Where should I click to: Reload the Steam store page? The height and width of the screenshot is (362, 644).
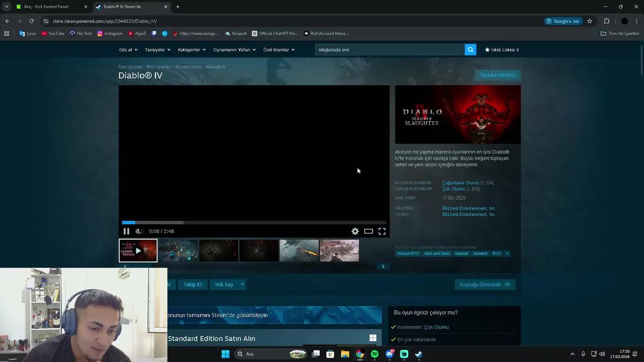31,21
